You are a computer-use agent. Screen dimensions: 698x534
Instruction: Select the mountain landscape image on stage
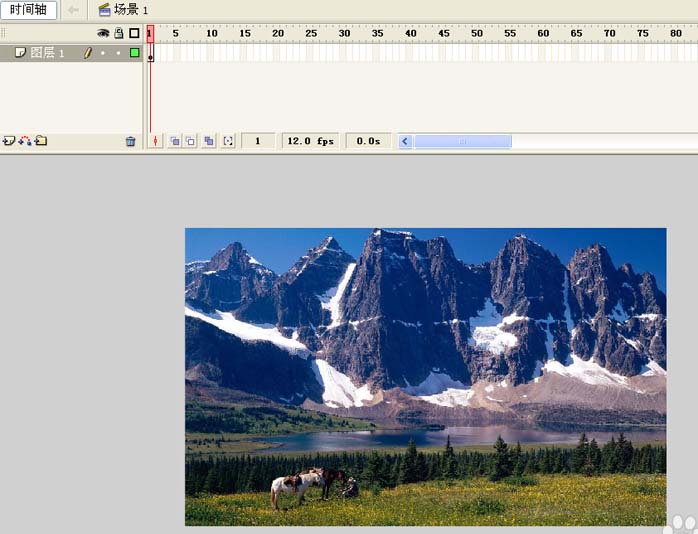[426, 376]
